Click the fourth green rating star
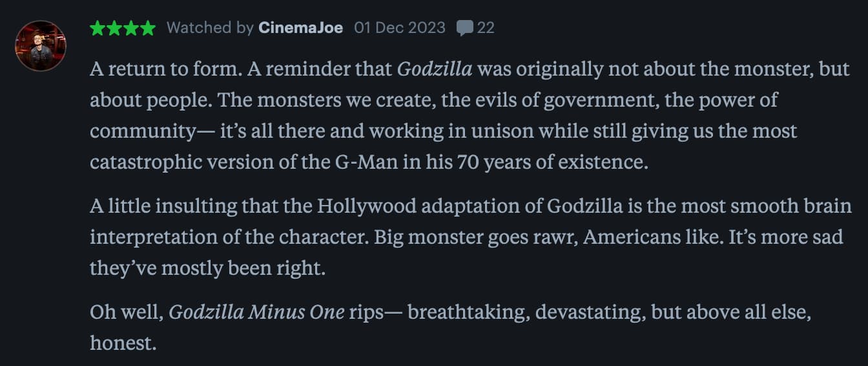The width and height of the screenshot is (868, 366). 148,28
